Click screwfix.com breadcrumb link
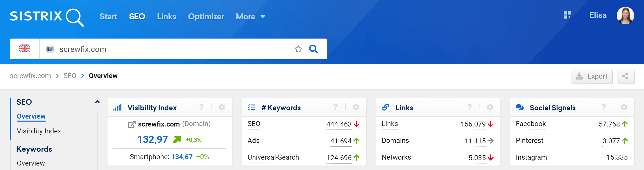Image resolution: width=644 pixels, height=170 pixels. 30,76
